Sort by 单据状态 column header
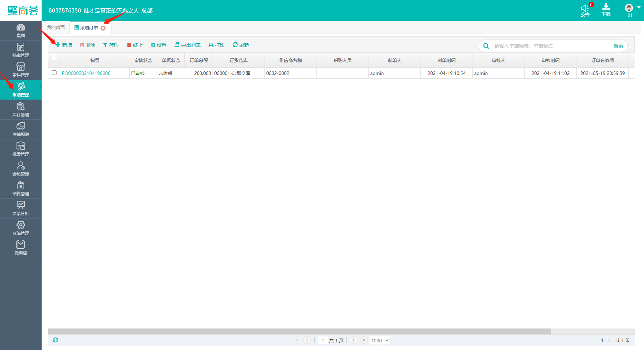Viewport: 644px width, 350px height. pyautogui.click(x=171, y=60)
